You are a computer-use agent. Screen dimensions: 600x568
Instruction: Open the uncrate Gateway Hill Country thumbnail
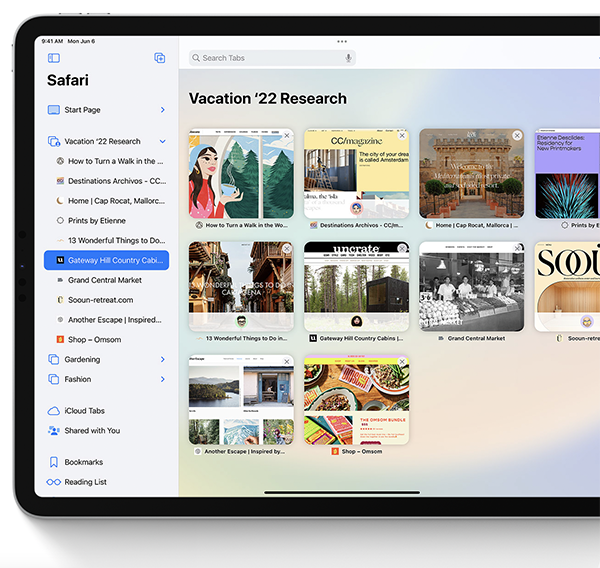point(357,287)
